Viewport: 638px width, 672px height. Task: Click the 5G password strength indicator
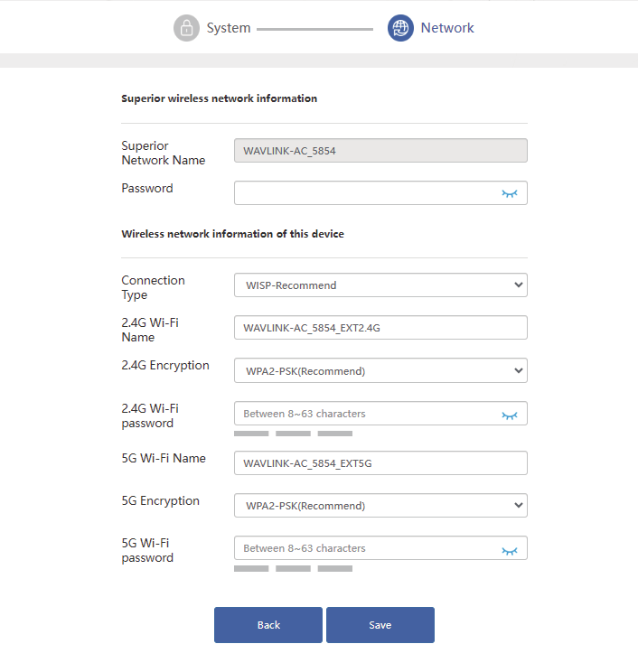293,568
